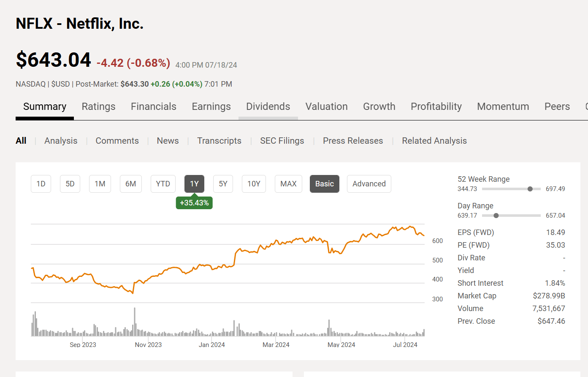Open SEC Filings
This screenshot has height=377, width=588.
click(282, 141)
